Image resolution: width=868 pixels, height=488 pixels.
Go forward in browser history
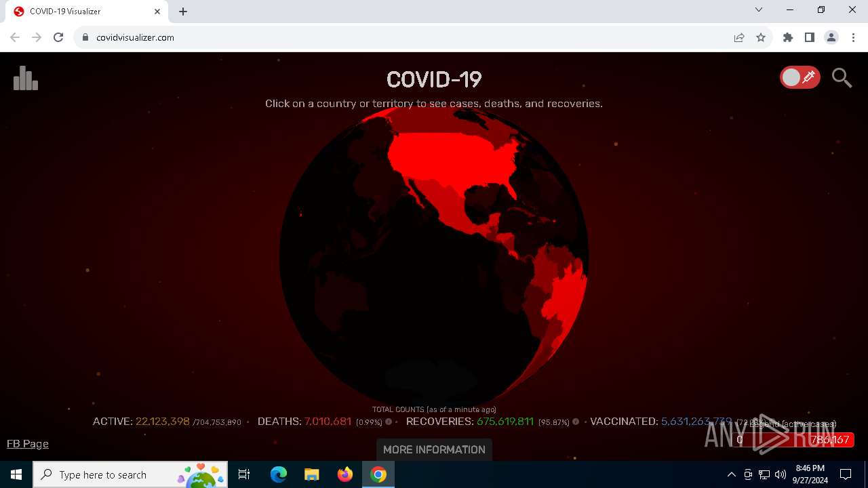point(37,37)
